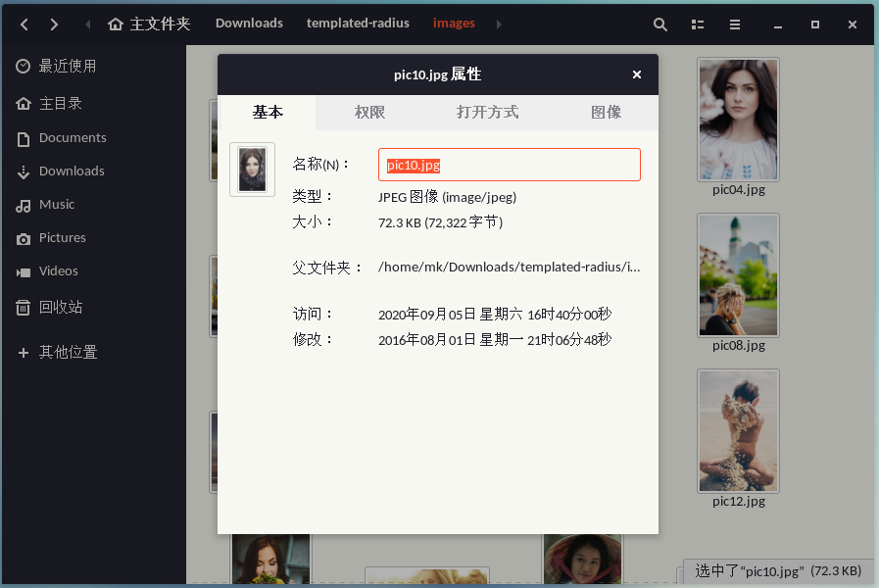Click the Downloads path breadcrumb
The image size is (879, 588).
[249, 24]
